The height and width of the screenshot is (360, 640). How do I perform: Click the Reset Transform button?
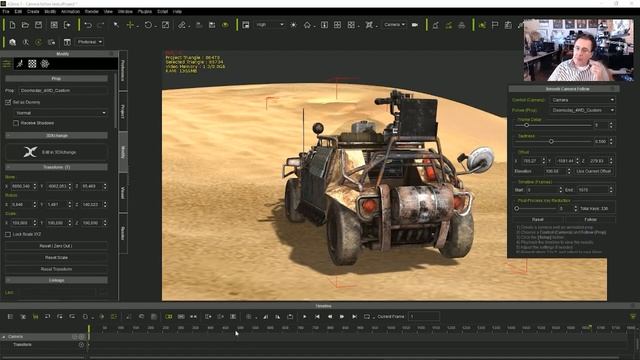[56, 269]
